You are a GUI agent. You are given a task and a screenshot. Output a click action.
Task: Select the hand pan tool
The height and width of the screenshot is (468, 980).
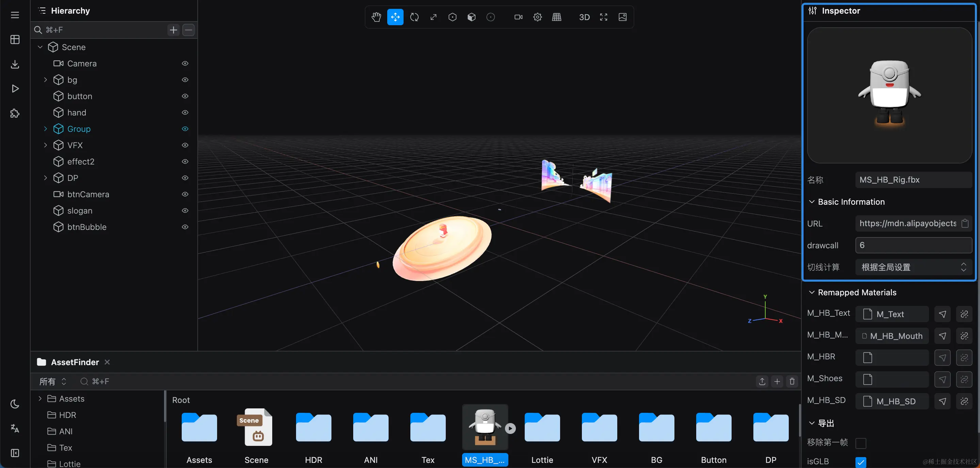pos(376,17)
